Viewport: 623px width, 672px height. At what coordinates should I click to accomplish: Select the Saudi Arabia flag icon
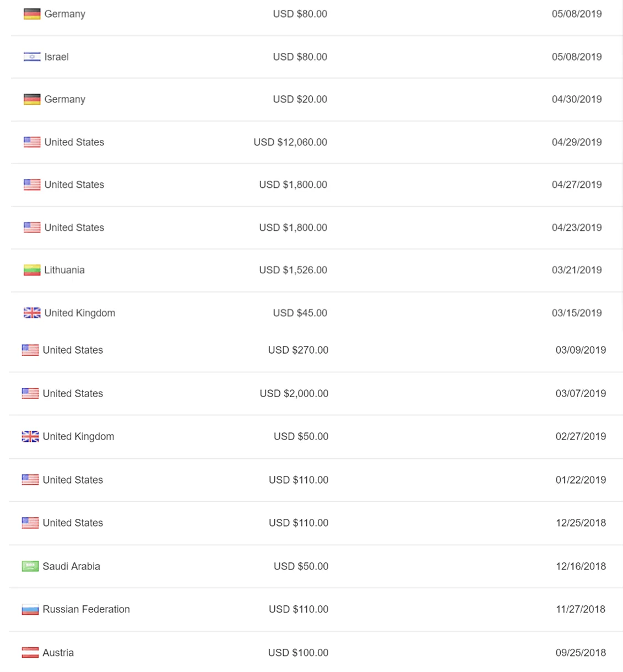pyautogui.click(x=30, y=566)
